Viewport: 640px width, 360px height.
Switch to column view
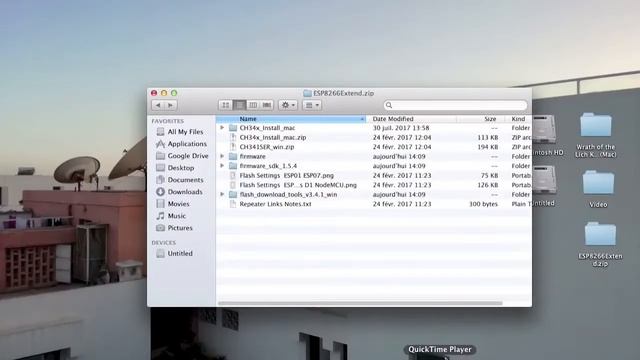click(x=253, y=105)
